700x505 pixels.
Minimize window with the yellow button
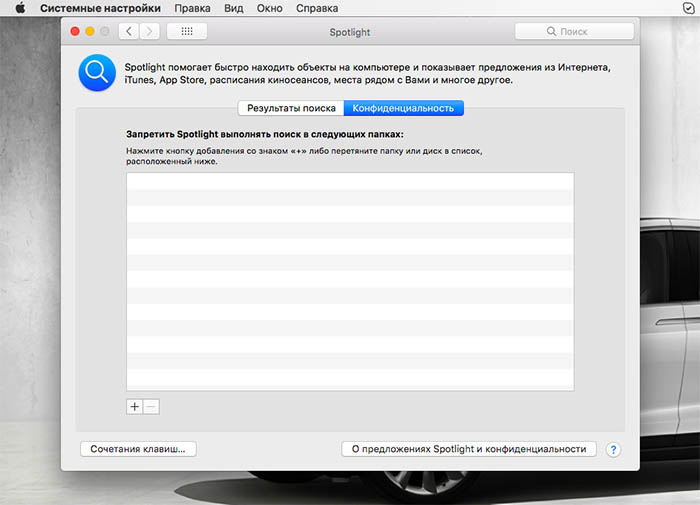(x=90, y=31)
